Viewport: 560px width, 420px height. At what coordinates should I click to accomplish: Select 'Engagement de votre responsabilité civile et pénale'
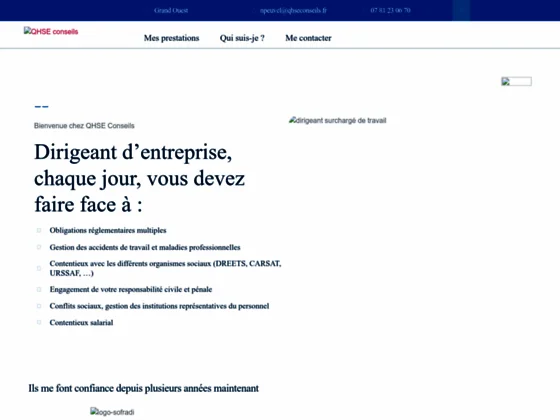(131, 289)
